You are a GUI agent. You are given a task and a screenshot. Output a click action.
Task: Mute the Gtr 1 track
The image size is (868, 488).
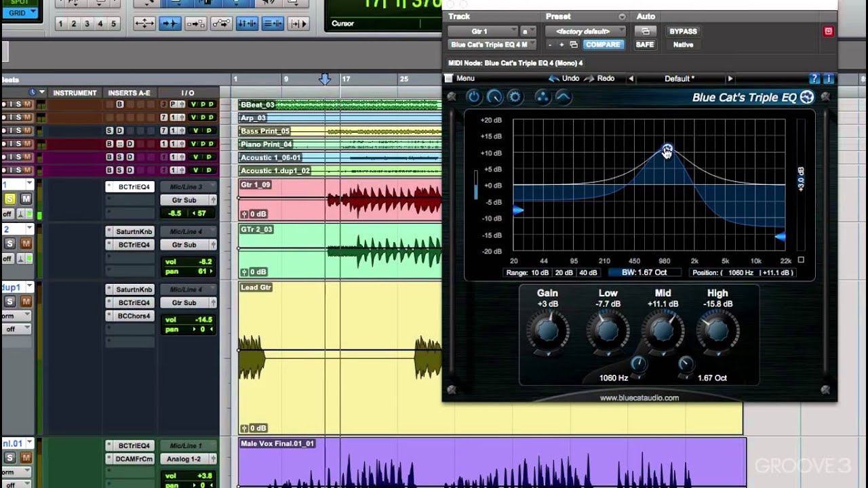click(x=26, y=199)
